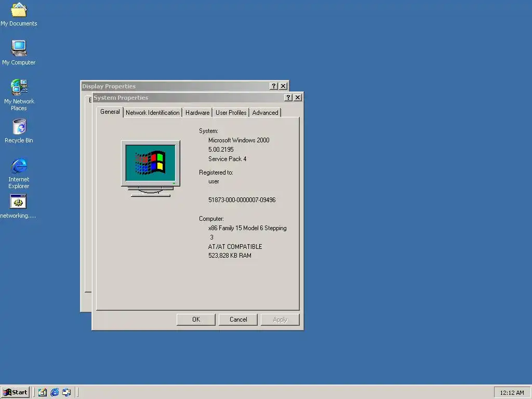
Task: Select the networking file icon on desktop
Action: 18,206
